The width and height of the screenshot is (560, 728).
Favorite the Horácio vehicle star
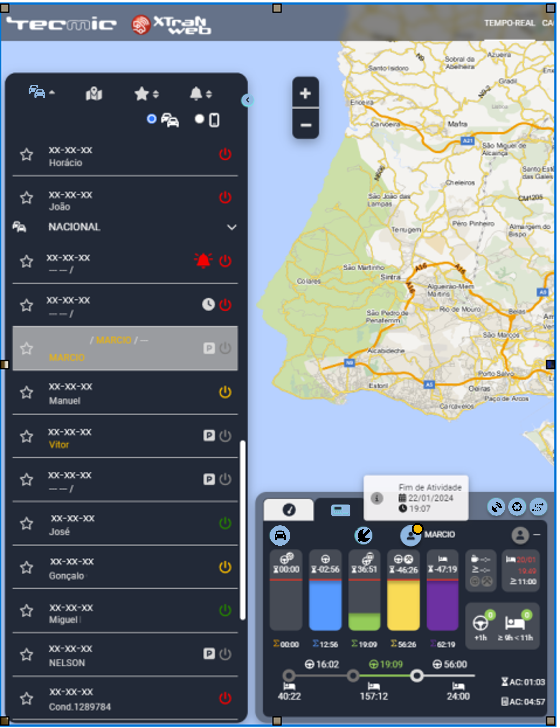[x=26, y=155]
